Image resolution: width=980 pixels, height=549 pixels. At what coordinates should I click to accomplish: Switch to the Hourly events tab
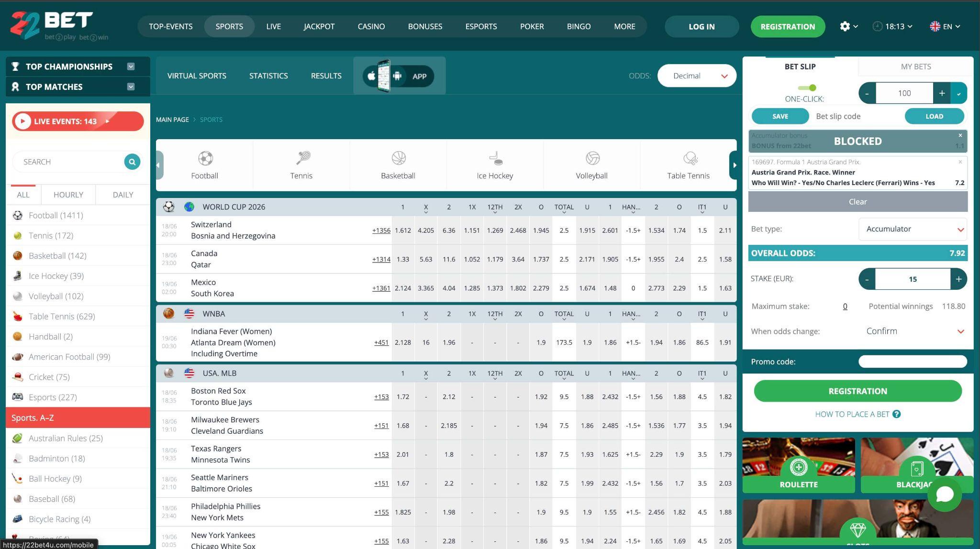(68, 195)
